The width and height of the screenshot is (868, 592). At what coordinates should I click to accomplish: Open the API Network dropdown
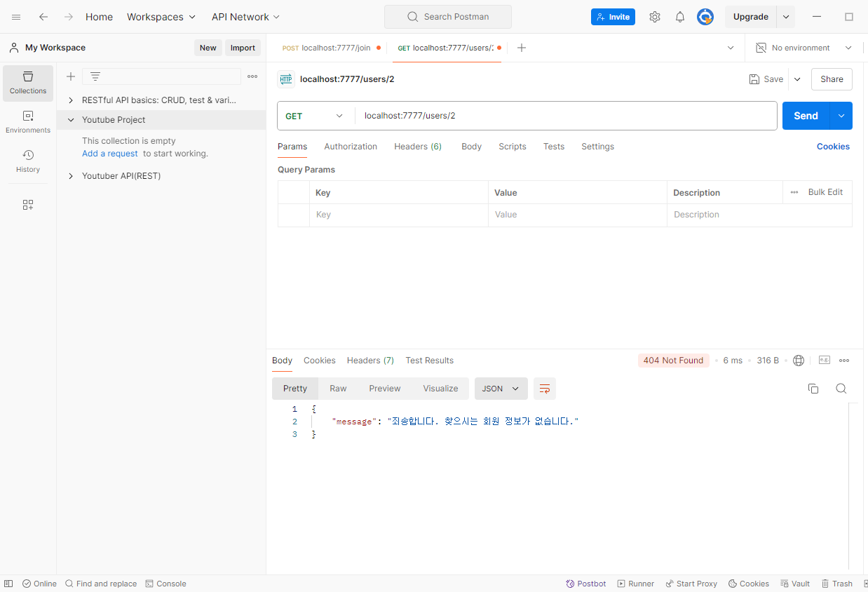click(x=245, y=17)
